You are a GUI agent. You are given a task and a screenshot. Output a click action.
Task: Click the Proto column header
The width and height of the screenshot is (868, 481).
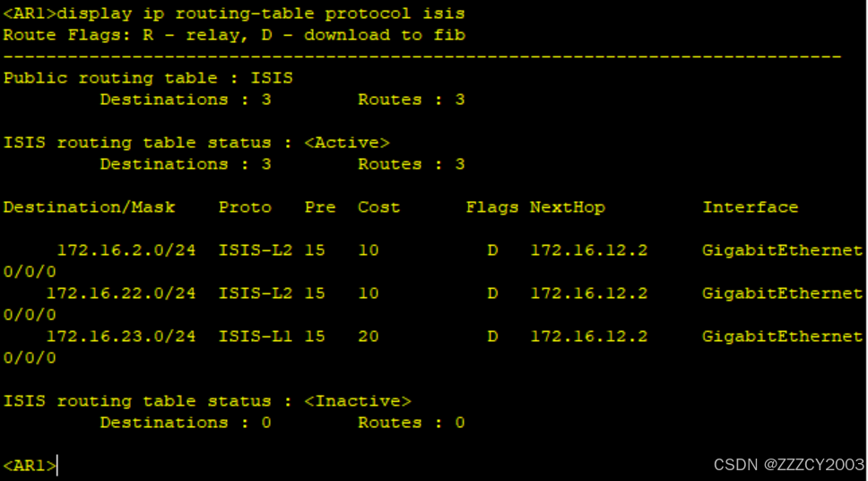(x=245, y=208)
